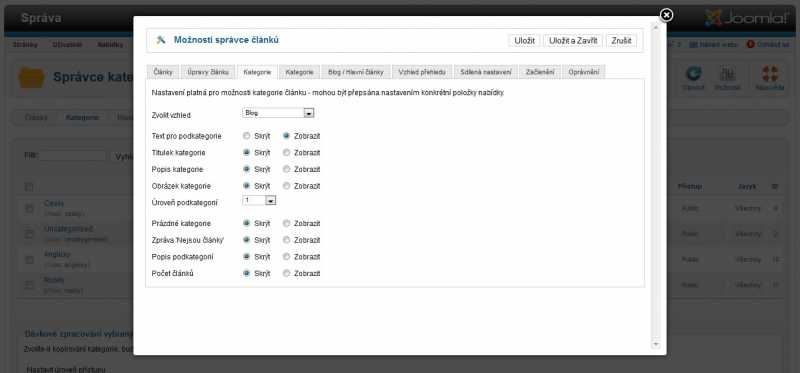Tick the checkbox of the Anglicky row

pyautogui.click(x=30, y=260)
